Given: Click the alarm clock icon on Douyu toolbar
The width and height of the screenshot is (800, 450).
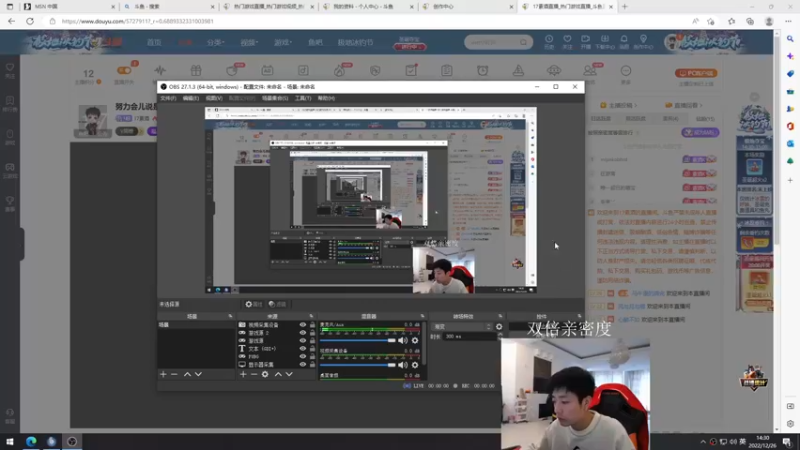Looking at the screenshot, I should (x=483, y=70).
